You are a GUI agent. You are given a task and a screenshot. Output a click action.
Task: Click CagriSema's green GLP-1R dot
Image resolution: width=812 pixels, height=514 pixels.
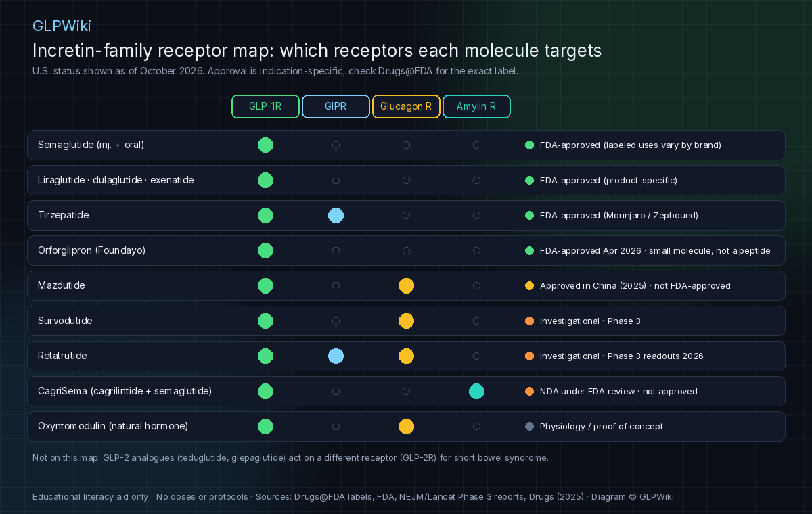click(265, 391)
